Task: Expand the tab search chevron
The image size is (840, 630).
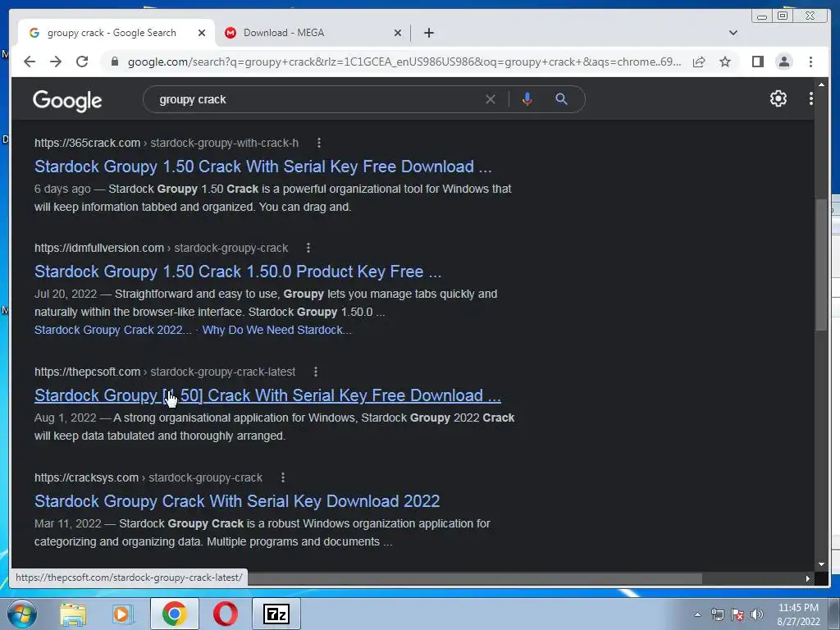Action: coord(733,33)
